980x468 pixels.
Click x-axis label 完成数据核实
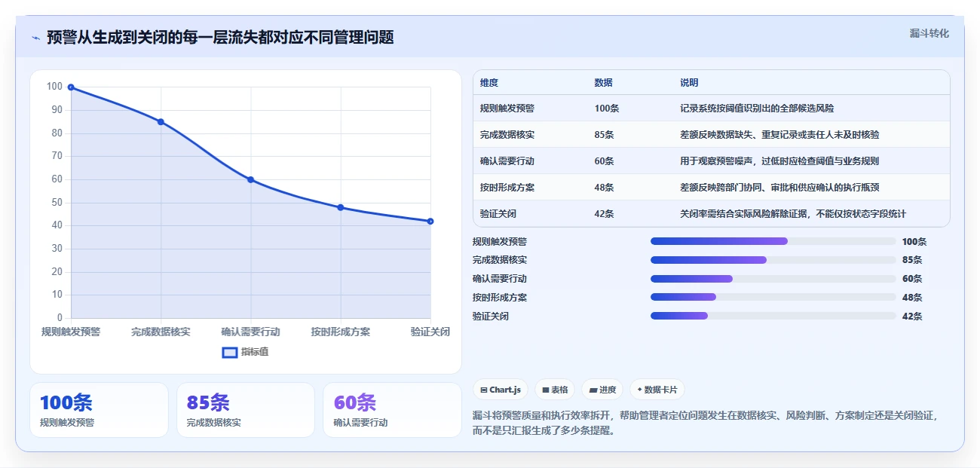pyautogui.click(x=161, y=332)
